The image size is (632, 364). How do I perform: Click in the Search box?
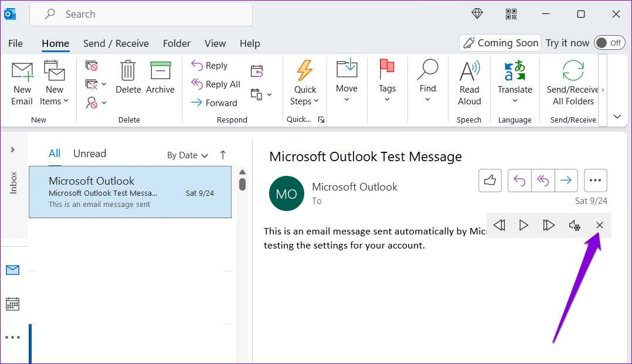(x=141, y=14)
